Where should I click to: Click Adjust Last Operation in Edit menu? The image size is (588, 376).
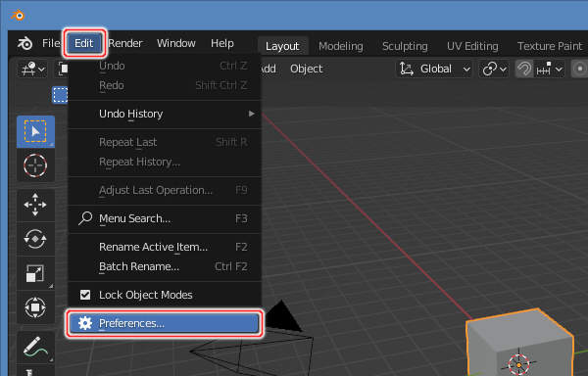click(x=165, y=190)
